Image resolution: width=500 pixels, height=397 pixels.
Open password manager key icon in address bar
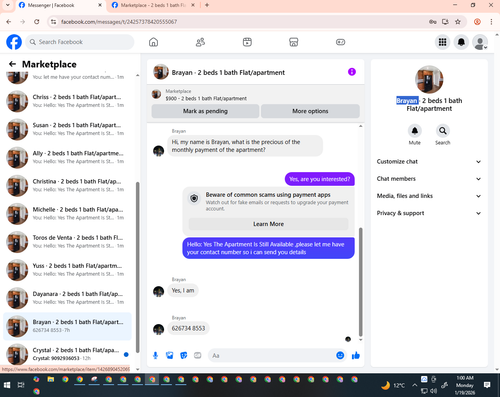point(433,22)
